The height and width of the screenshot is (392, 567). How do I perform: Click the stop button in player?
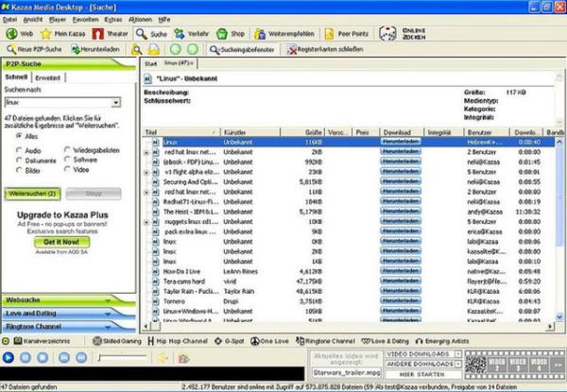tap(43, 358)
